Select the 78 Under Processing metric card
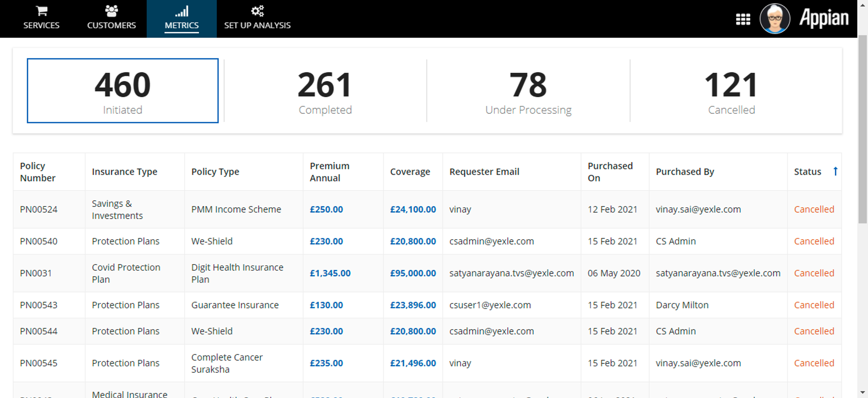Viewport: 868px width, 398px height. [528, 91]
